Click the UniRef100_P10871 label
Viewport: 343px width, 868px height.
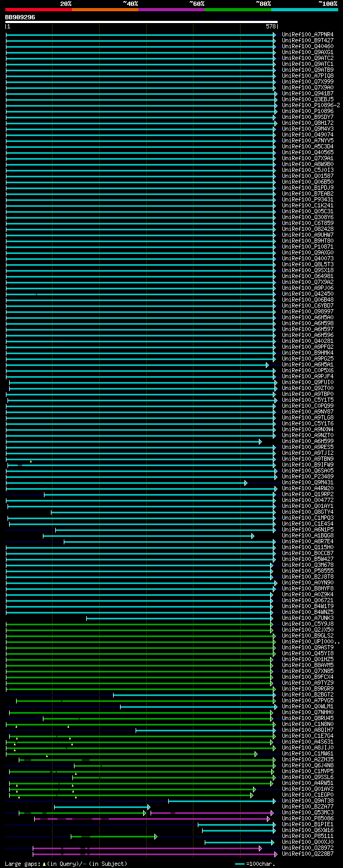308,247
